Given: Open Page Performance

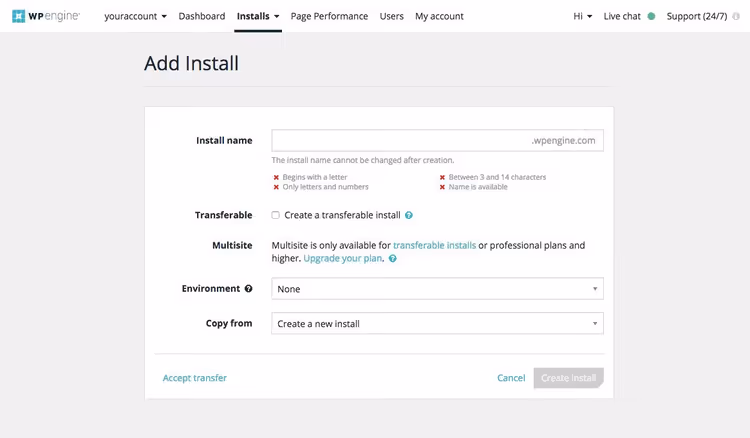Looking at the screenshot, I should (x=329, y=16).
